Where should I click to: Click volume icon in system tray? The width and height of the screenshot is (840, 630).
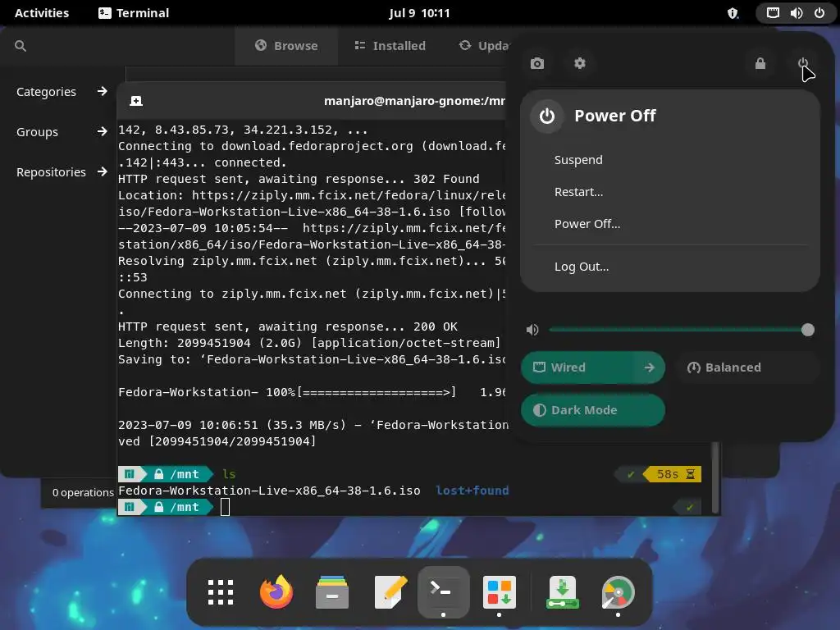(x=796, y=13)
